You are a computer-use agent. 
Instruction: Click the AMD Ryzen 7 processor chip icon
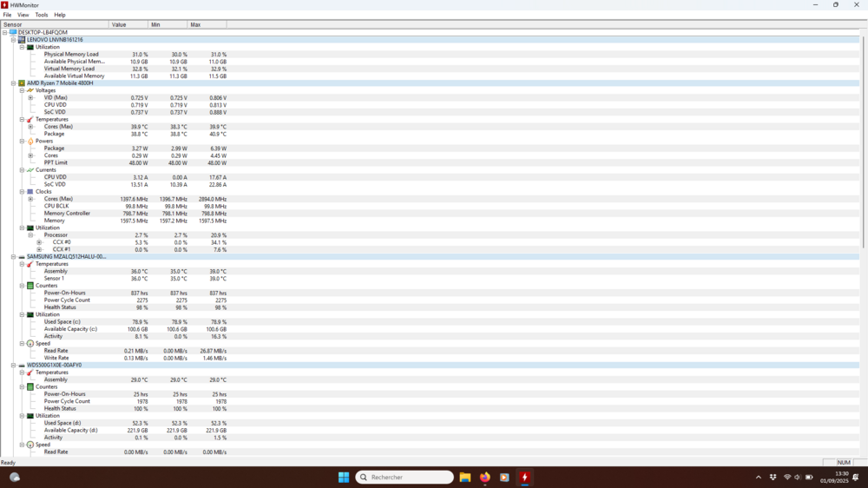pos(22,83)
